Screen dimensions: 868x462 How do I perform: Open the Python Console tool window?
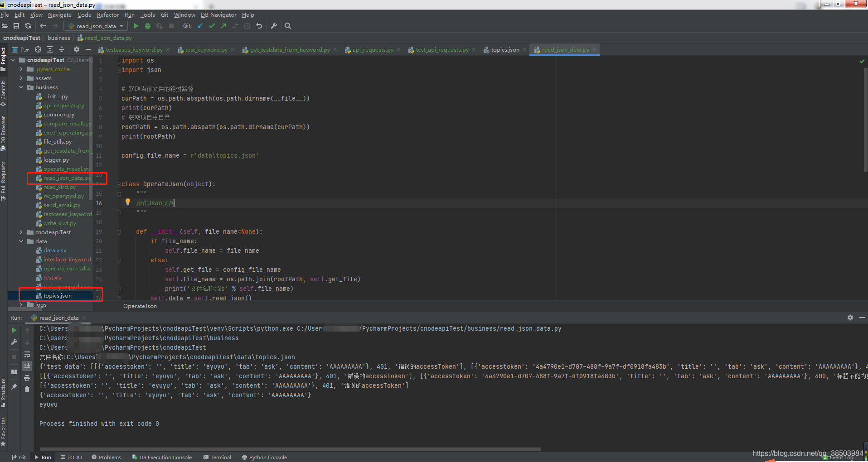click(x=264, y=457)
